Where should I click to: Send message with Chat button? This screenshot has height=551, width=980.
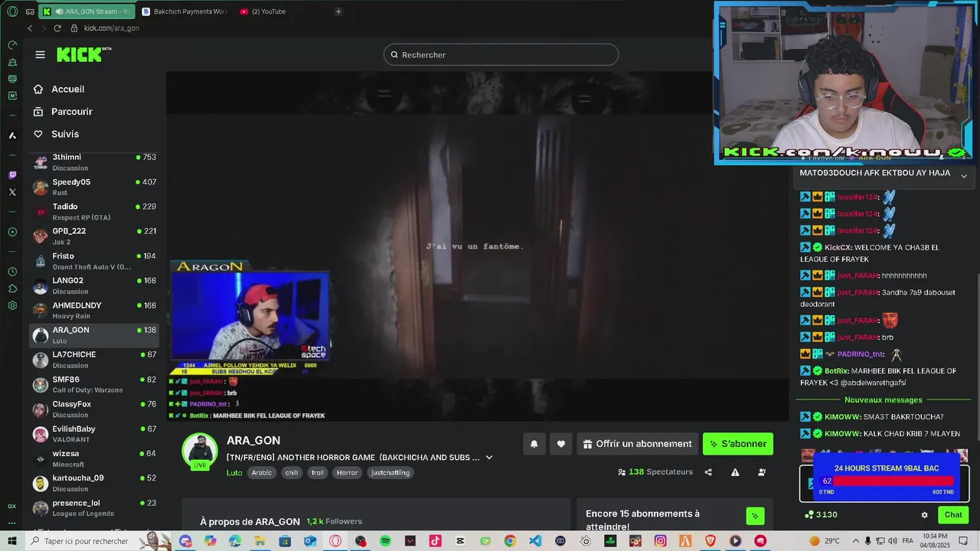953,515
